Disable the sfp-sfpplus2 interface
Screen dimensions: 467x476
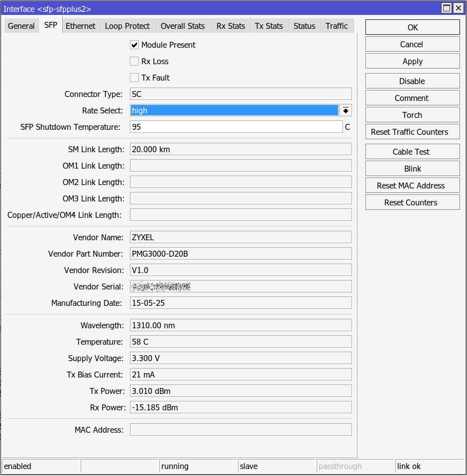412,81
